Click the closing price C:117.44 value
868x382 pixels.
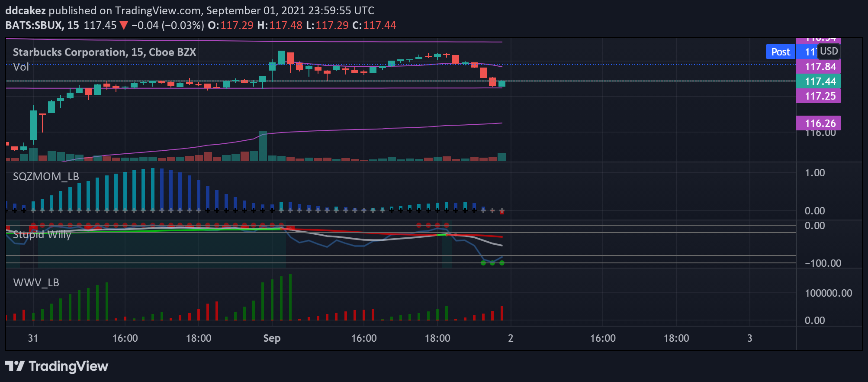pyautogui.click(x=374, y=25)
